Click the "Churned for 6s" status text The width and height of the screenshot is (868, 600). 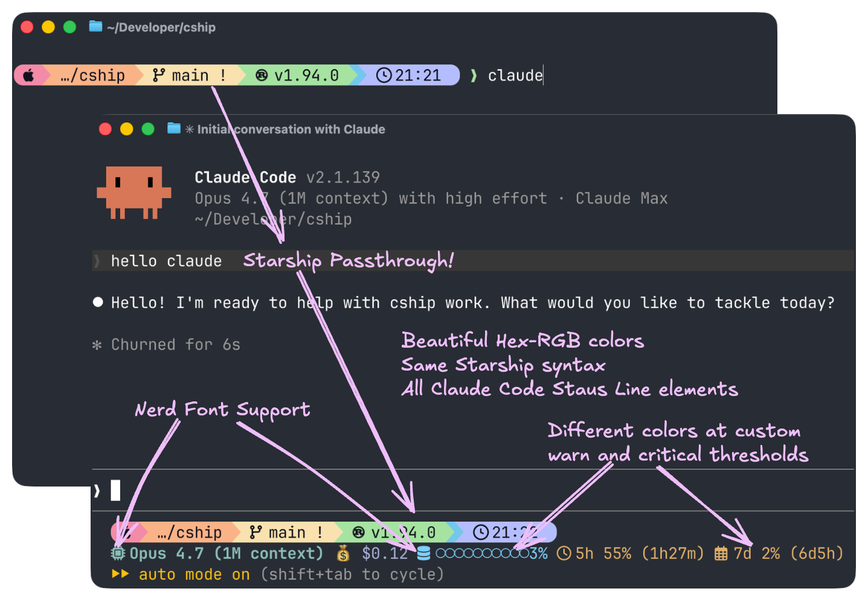(176, 345)
